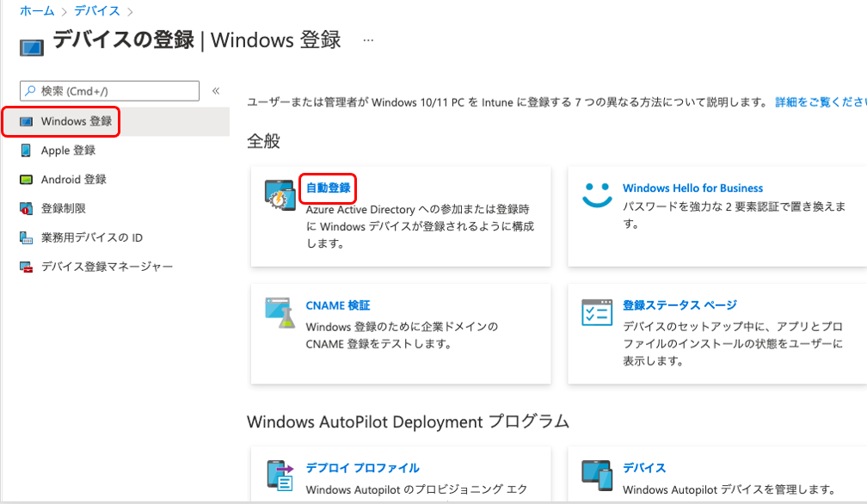Open the ellipsis more options menu
Screen dimensions: 867x504
point(368,40)
